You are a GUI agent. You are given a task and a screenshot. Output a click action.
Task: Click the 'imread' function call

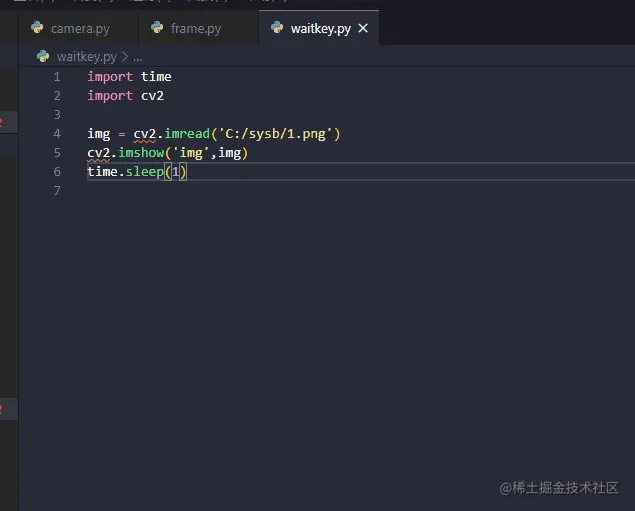click(187, 134)
